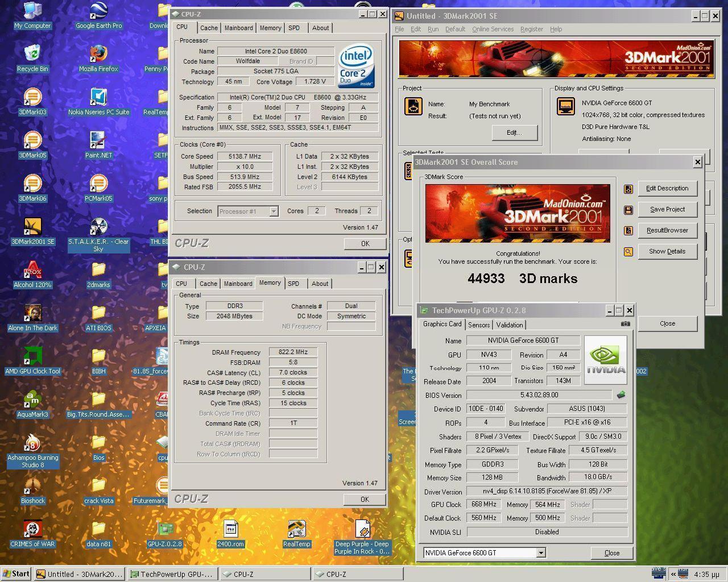Click the GPU-Z BIOS save chip icon
The image size is (728, 582).
click(621, 394)
